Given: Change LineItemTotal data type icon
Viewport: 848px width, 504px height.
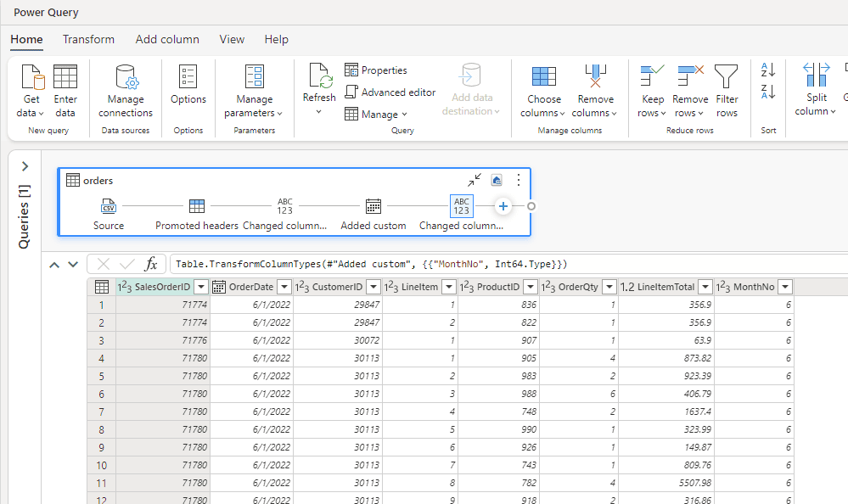Looking at the screenshot, I should (627, 287).
